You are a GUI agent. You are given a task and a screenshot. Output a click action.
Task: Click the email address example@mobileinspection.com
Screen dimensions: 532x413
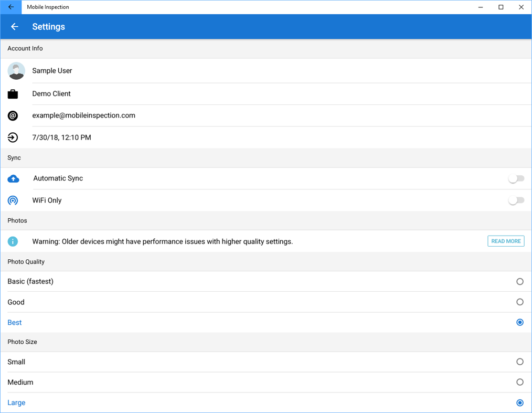click(x=84, y=115)
